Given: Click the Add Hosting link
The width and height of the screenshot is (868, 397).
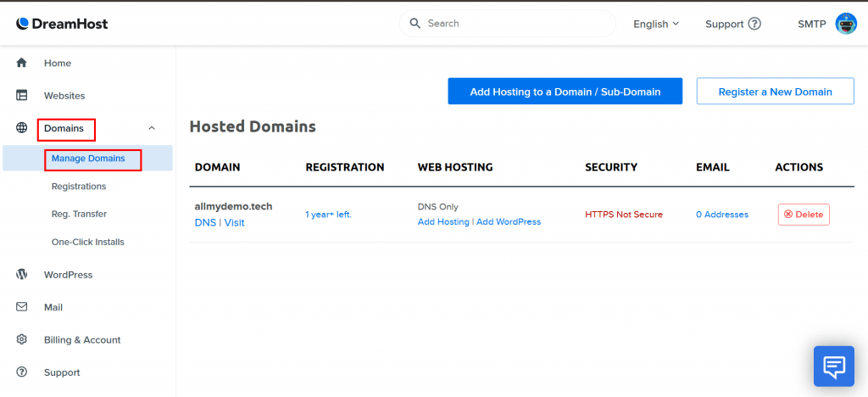Looking at the screenshot, I should click(443, 221).
